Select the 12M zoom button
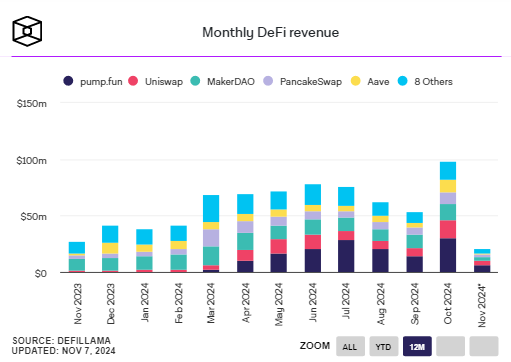 pyautogui.click(x=417, y=346)
